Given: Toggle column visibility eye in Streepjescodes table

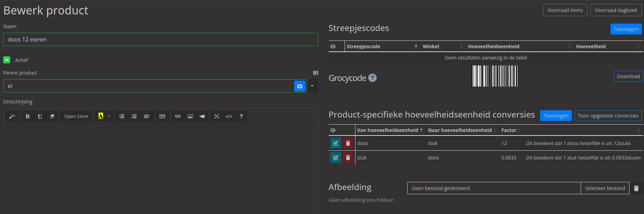Looking at the screenshot, I should point(333,46).
